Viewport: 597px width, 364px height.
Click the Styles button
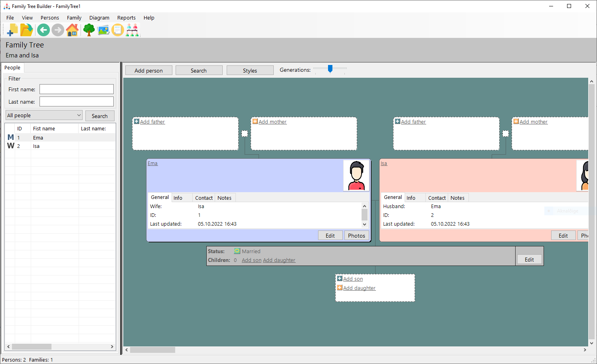click(x=250, y=71)
